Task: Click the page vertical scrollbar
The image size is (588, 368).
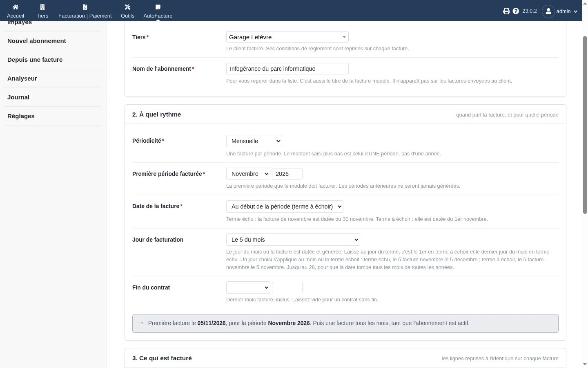Action: click(x=585, y=125)
